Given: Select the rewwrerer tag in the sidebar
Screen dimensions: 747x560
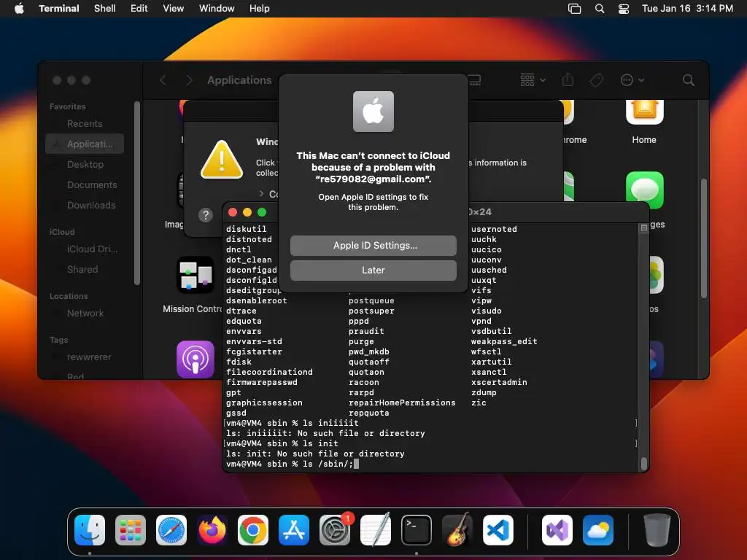Looking at the screenshot, I should click(85, 357).
